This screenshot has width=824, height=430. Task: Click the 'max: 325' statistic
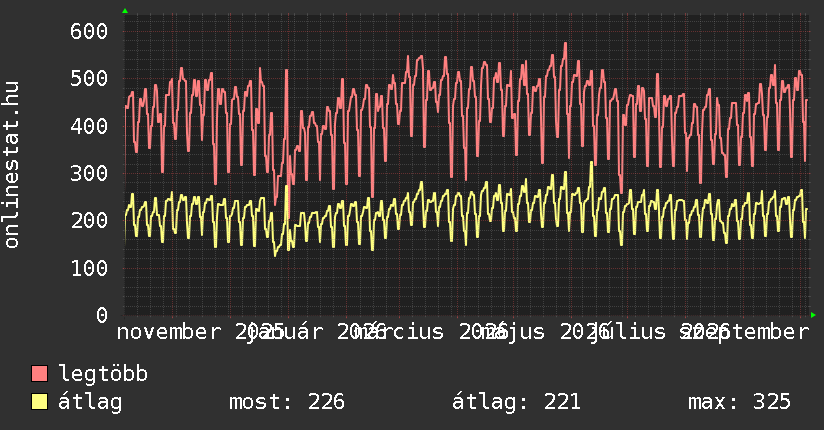[739, 402]
